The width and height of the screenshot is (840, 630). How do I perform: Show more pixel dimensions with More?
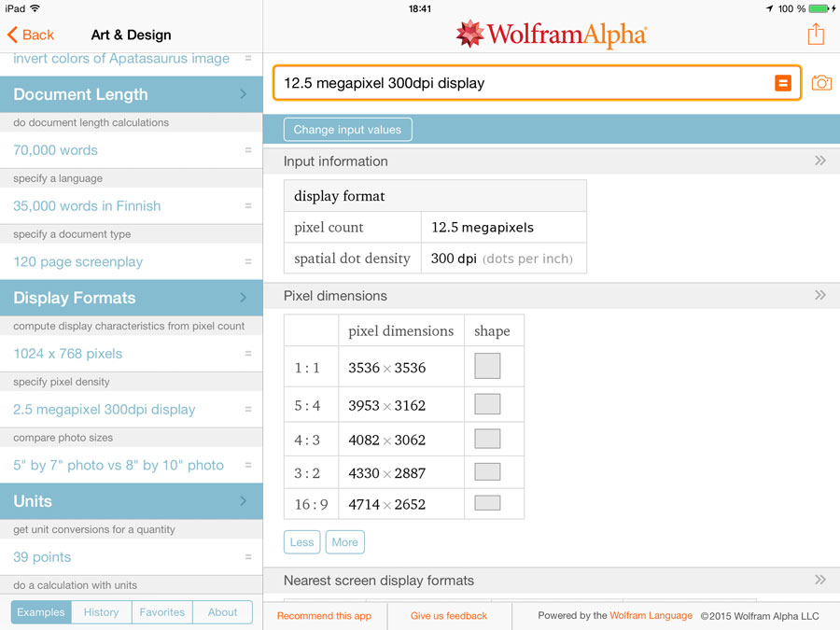(345, 542)
